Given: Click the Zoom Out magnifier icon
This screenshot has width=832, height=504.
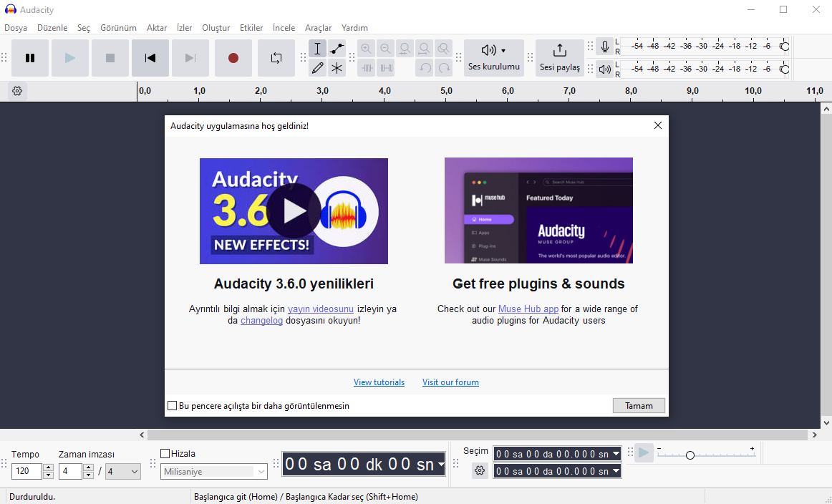Looking at the screenshot, I should [x=386, y=49].
